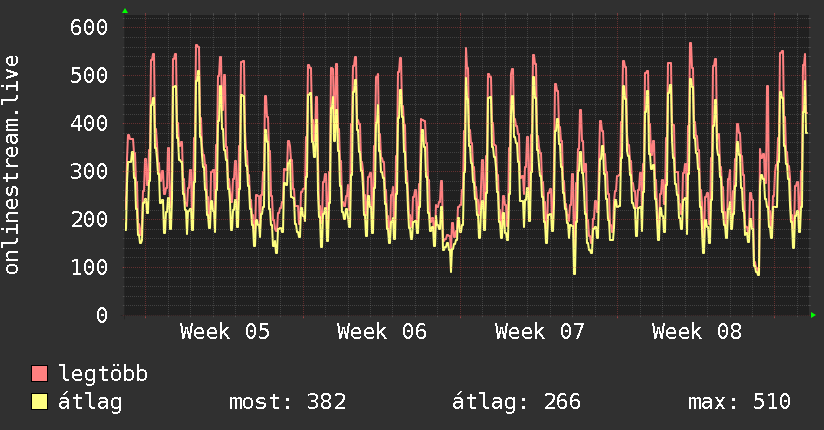Click the 600 y-axis tick label
This screenshot has width=824, height=430.
[x=89, y=27]
